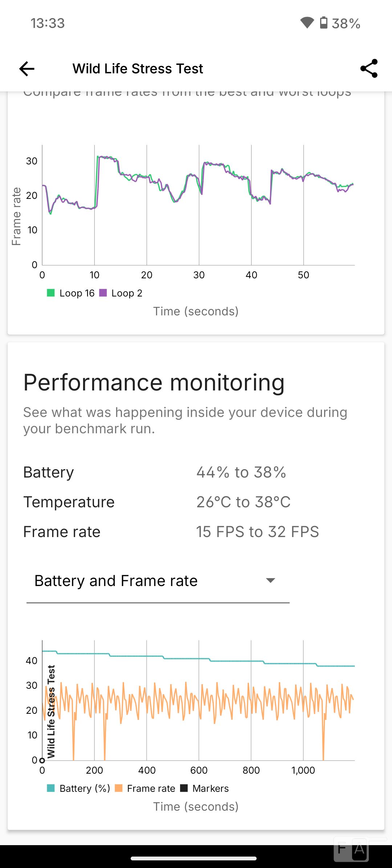
Task: Expand the Battery and Frame rate dropdown arrow
Action: coord(270,581)
